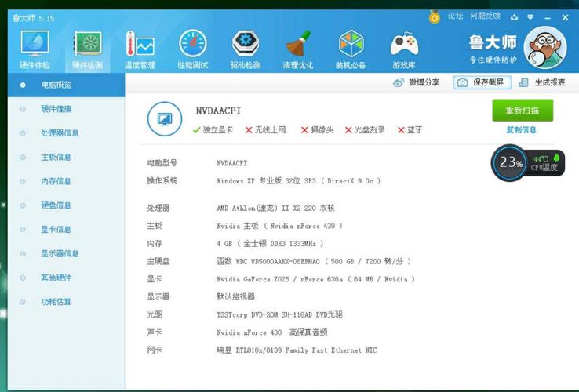Select the 硬件检测 hardware detection icon
Image resolution: width=579 pixels, height=392 pixels.
click(x=87, y=49)
